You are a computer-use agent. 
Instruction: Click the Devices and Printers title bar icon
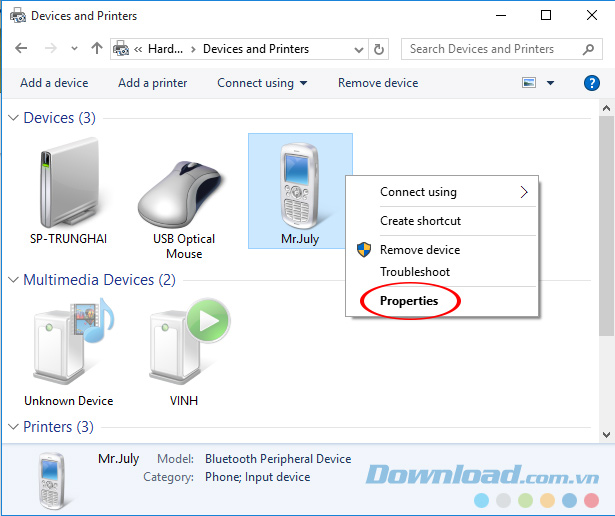tap(18, 16)
